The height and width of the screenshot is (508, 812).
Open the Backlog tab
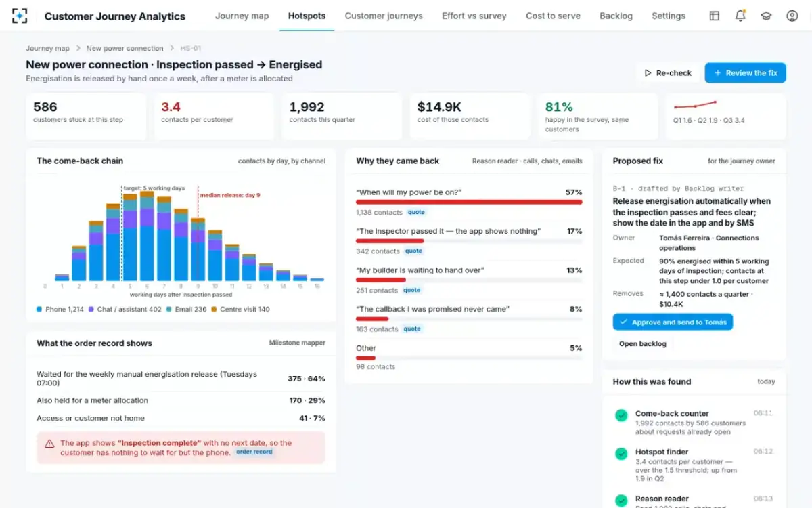616,16
